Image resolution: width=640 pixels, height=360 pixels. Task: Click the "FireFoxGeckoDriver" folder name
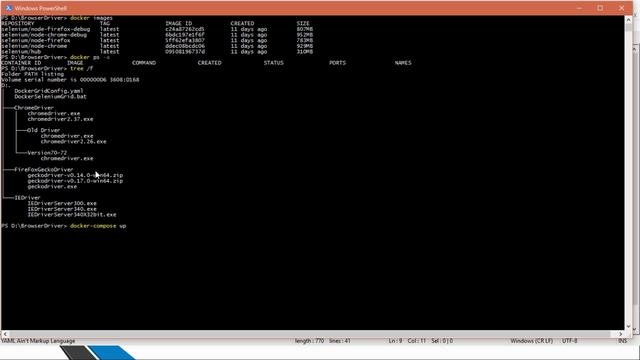coord(44,169)
